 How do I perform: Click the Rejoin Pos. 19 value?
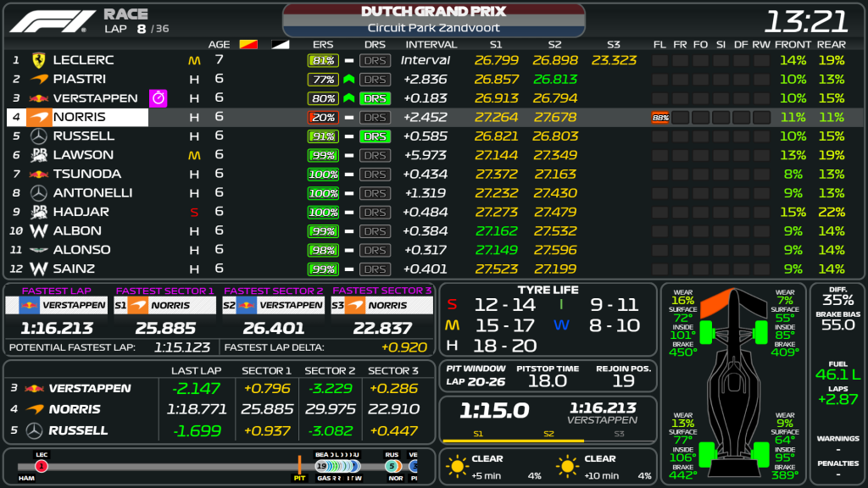pos(623,380)
